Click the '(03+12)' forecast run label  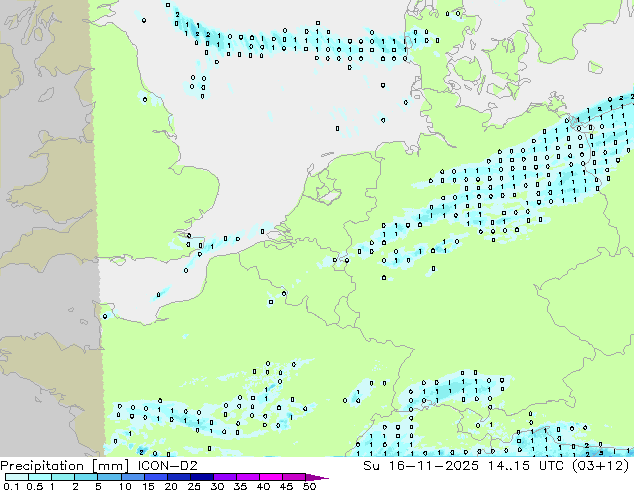click(601, 466)
